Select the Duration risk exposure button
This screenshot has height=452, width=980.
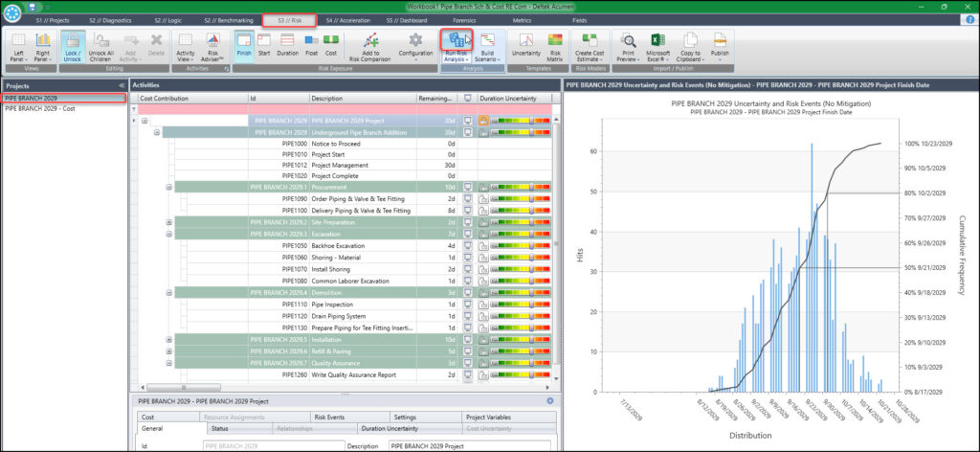tap(287, 46)
